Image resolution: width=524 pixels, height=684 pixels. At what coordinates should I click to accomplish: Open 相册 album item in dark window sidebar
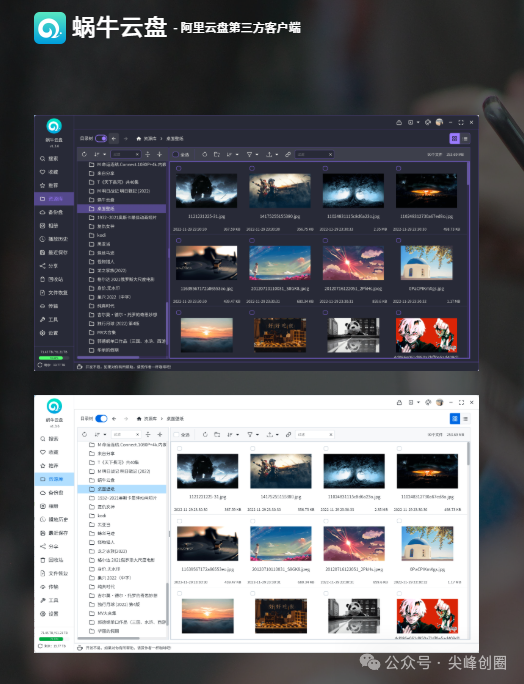pyautogui.click(x=49, y=226)
